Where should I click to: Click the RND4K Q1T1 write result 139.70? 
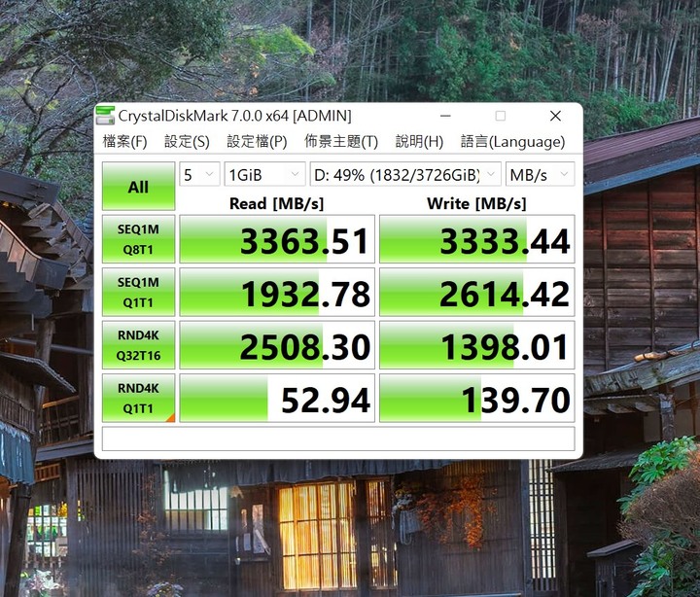[x=476, y=398]
